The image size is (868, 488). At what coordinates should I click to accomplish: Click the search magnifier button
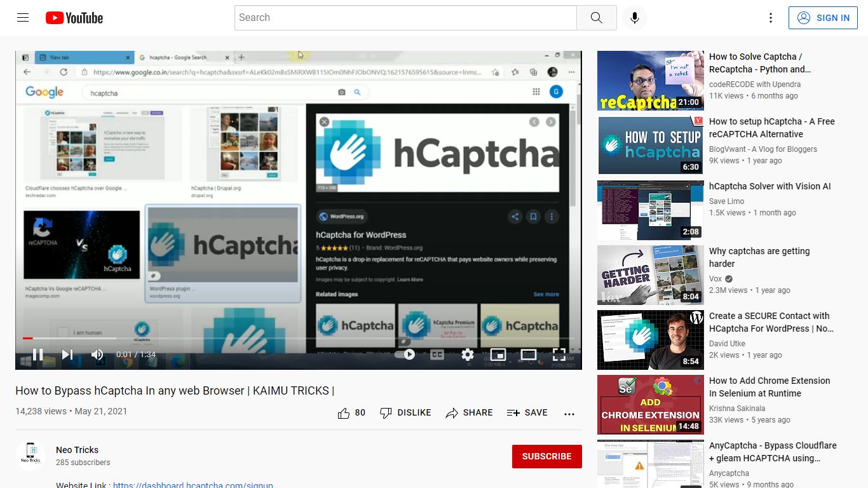[x=596, y=18]
